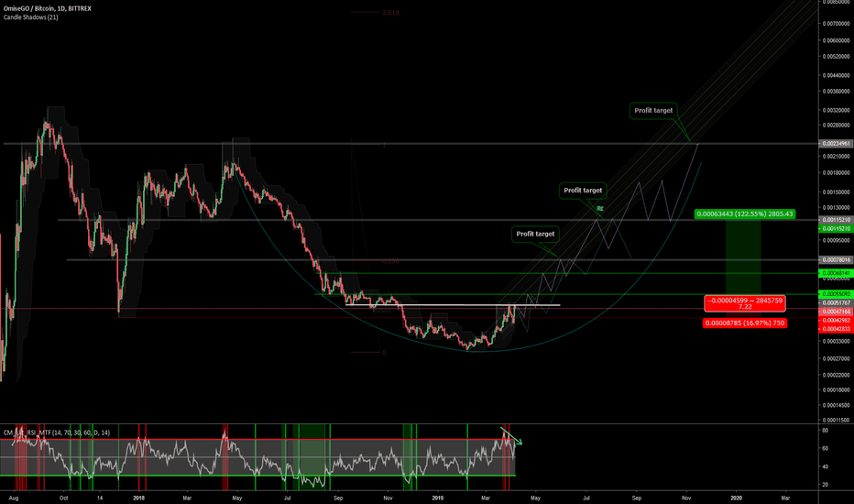Click the Fibonacci 3.618 level label
This screenshot has height=504, width=854.
click(x=390, y=13)
